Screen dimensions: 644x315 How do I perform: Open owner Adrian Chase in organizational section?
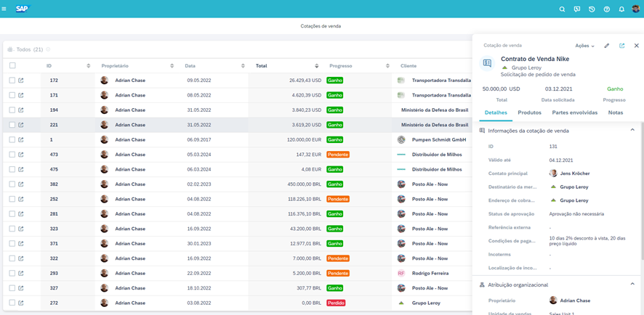575,300
